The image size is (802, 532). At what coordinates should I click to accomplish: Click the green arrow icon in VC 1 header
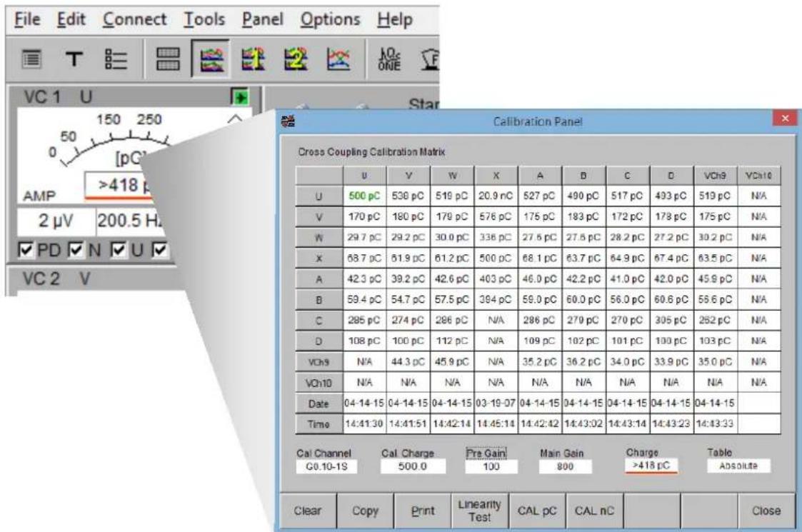click(240, 96)
